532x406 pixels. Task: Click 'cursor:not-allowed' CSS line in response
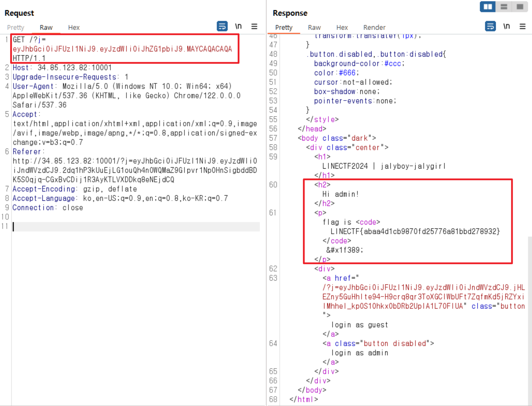[353, 82]
